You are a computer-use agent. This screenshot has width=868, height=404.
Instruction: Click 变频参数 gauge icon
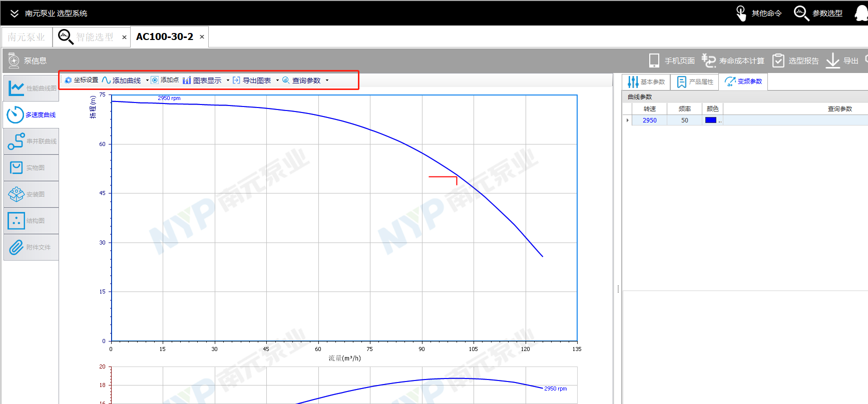tap(730, 81)
